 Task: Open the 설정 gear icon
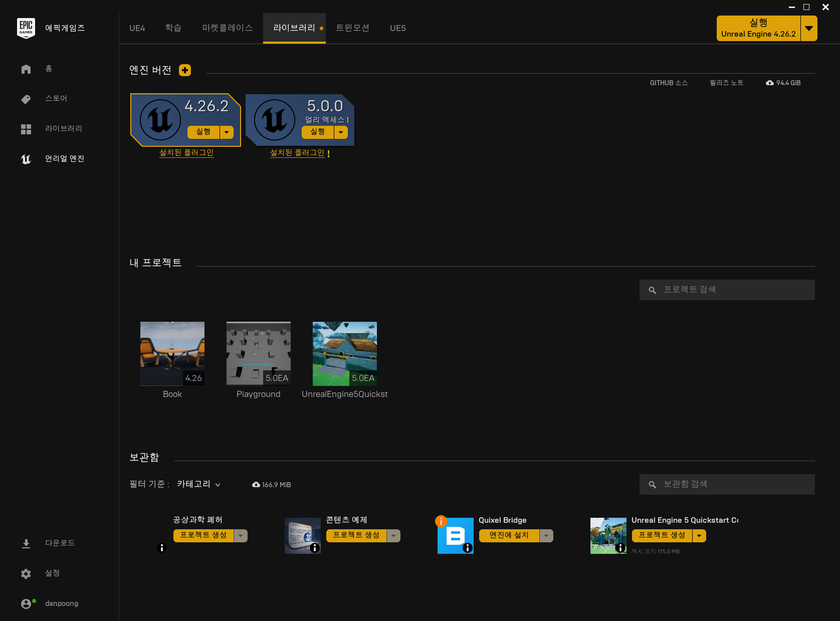tap(26, 573)
